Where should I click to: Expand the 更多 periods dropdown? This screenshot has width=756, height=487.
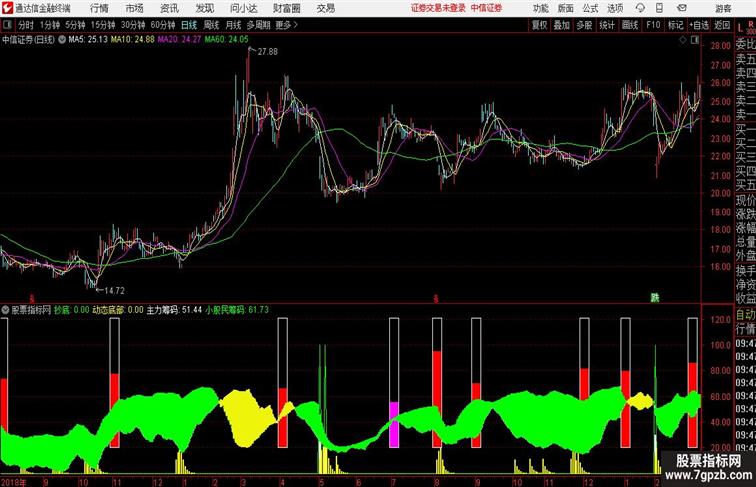tap(286, 25)
